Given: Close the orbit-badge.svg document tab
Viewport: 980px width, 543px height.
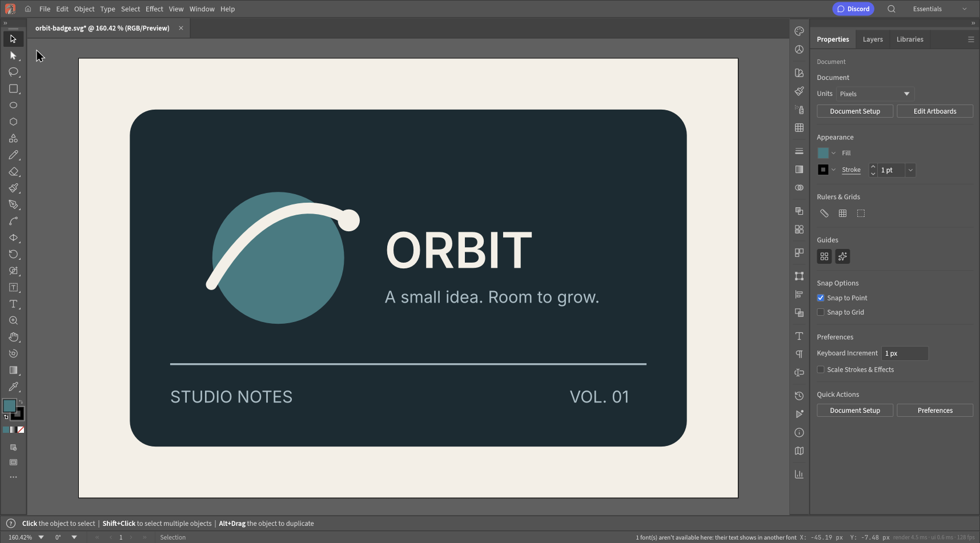Looking at the screenshot, I should [x=181, y=28].
